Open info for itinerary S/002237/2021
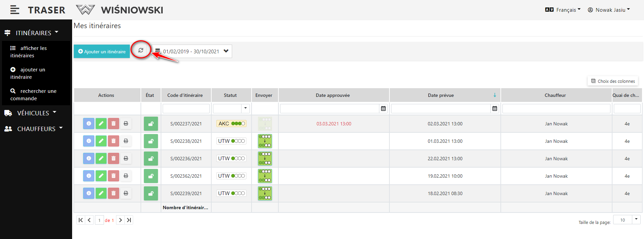 pyautogui.click(x=89, y=124)
